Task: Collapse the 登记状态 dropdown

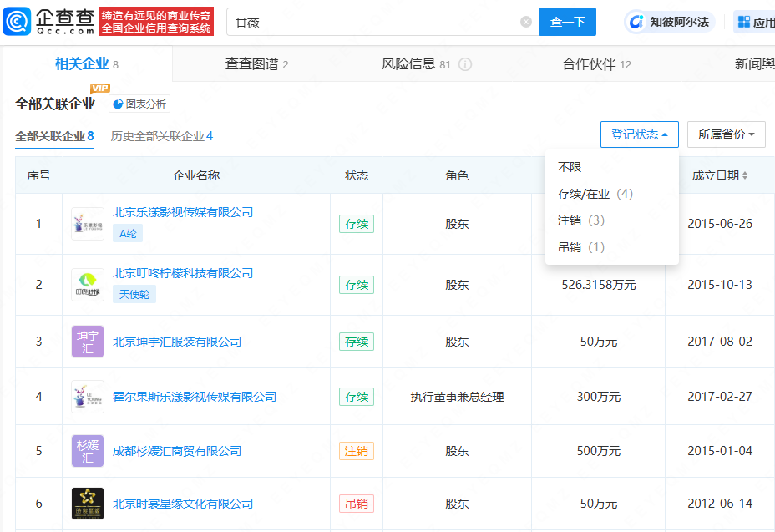Action: tap(639, 134)
